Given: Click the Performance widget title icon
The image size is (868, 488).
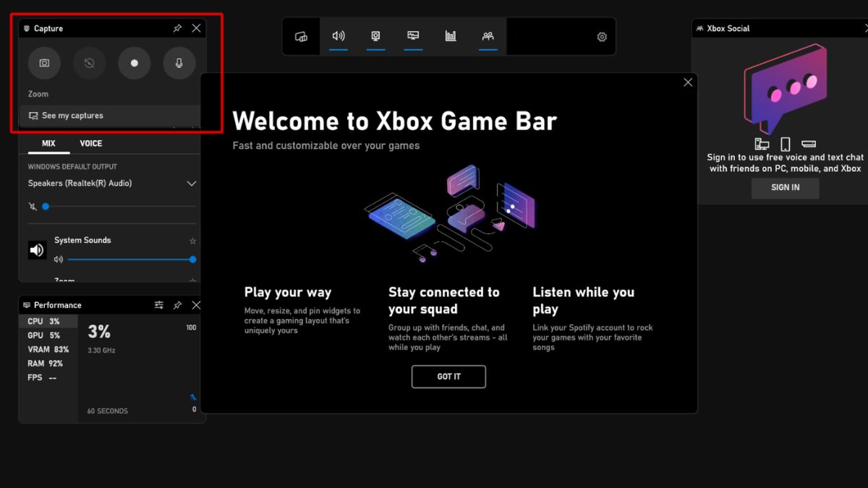Looking at the screenshot, I should point(27,305).
